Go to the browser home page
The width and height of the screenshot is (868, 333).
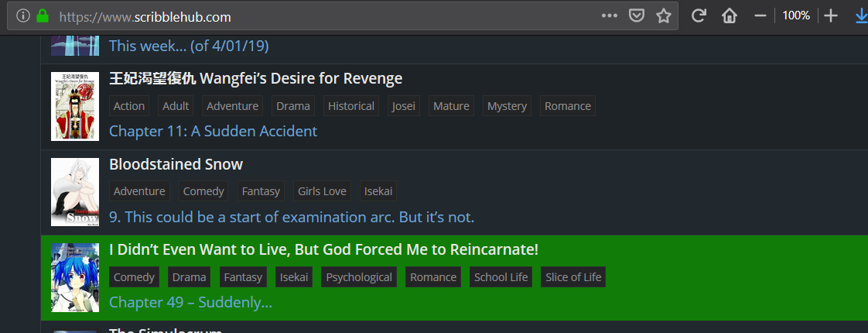(729, 16)
